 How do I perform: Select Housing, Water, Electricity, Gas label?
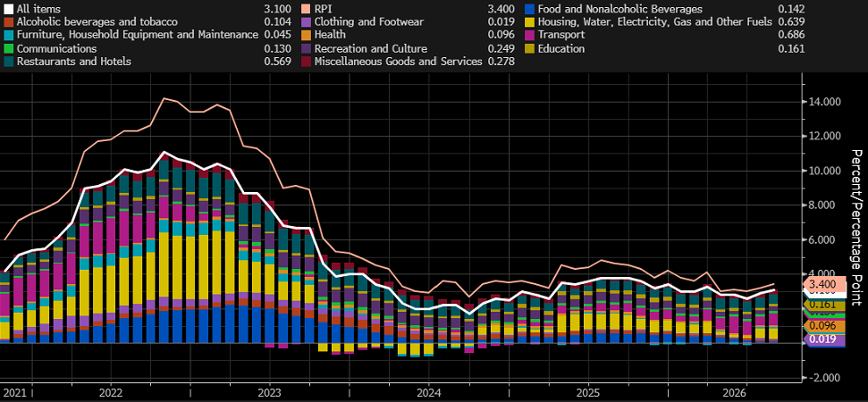click(655, 22)
